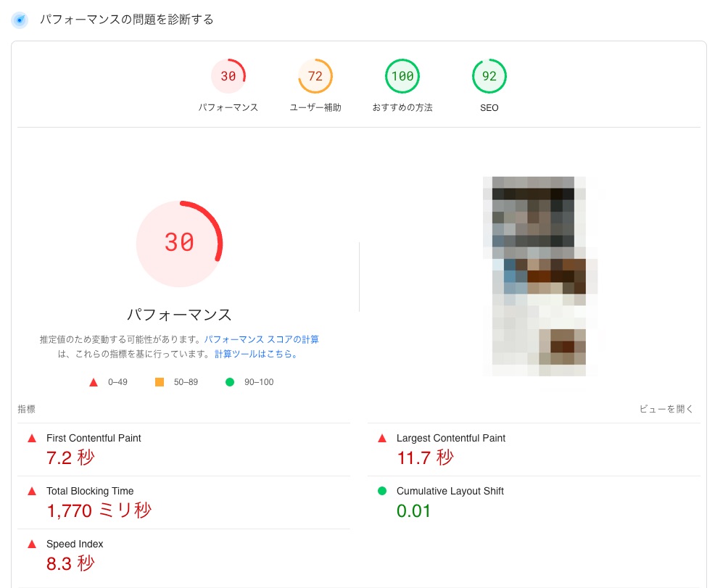The image size is (715, 588).
Task: Click the large パフォーマンス title under gauge
Action: coord(179,315)
